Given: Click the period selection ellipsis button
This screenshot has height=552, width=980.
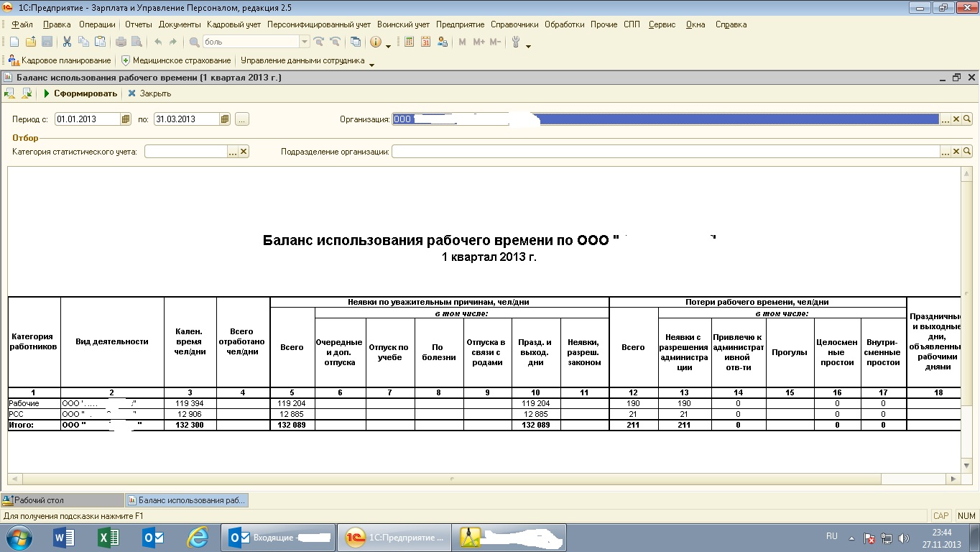Looking at the screenshot, I should pos(241,119).
